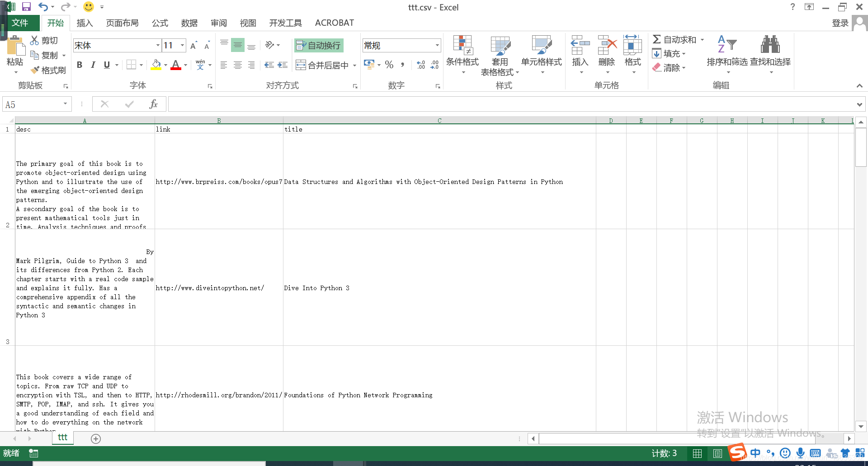Switch to Page Layout (页面布局) tab

coord(122,23)
